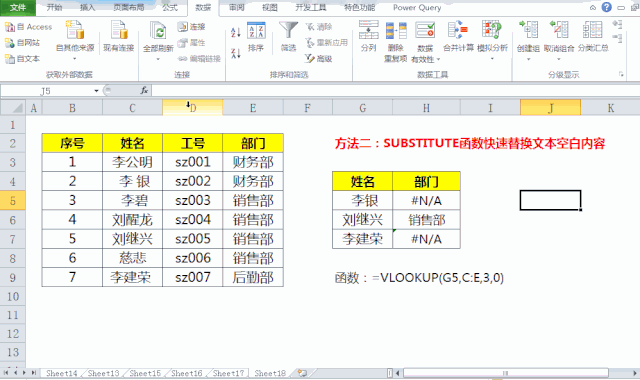
Task: Select column D header
Action: [x=193, y=108]
